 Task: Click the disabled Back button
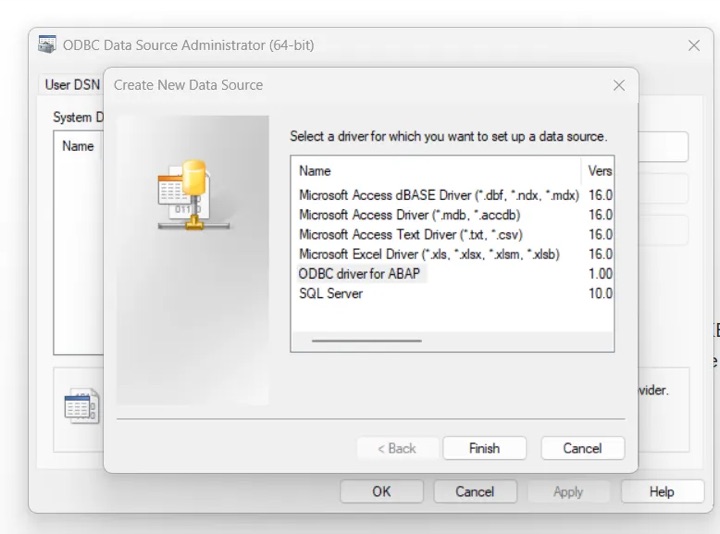[x=397, y=448]
